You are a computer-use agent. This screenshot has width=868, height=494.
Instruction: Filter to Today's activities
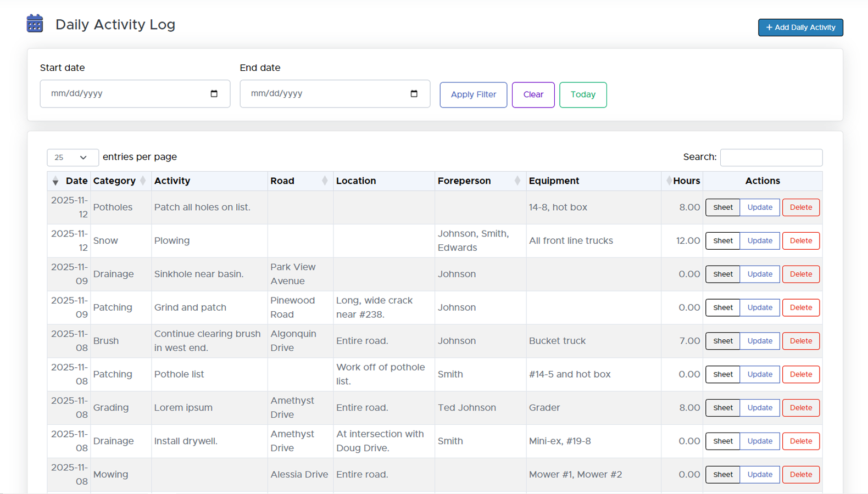(583, 95)
